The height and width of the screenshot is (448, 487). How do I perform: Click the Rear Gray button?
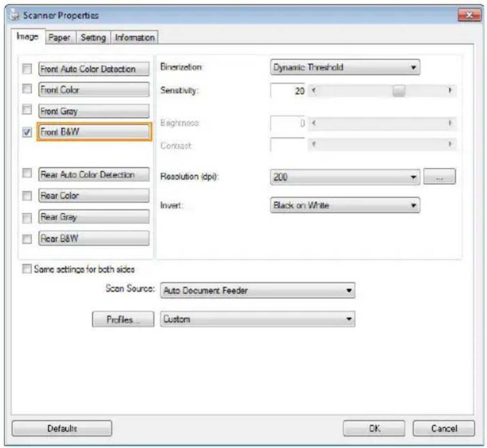pyautogui.click(x=94, y=216)
